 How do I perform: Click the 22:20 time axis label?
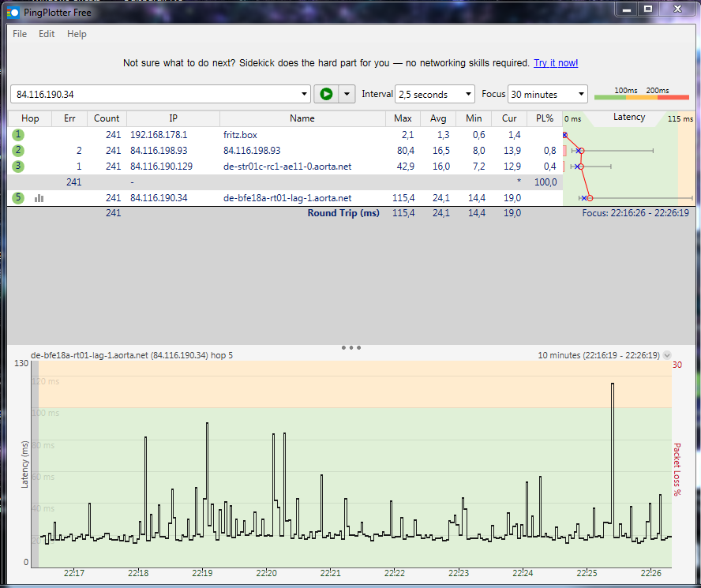267,573
